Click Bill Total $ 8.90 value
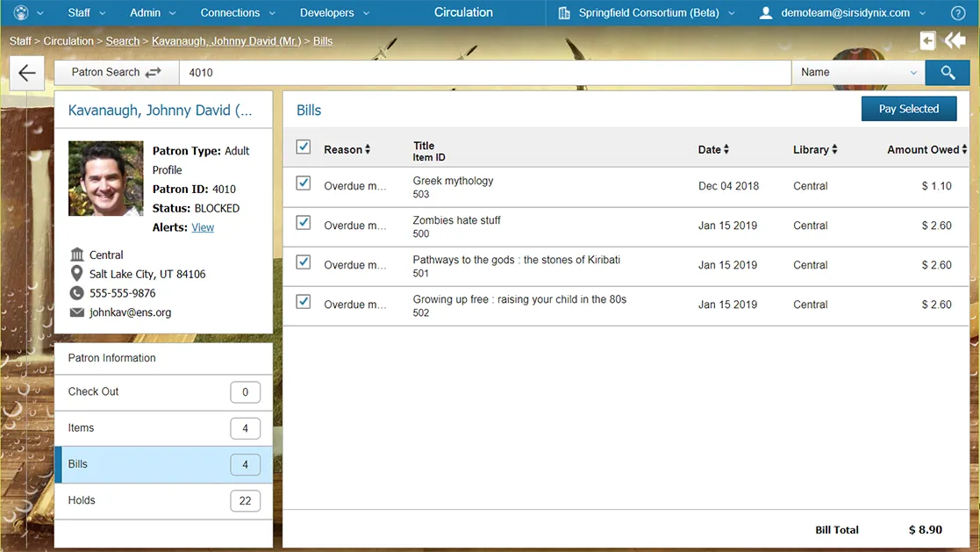The height and width of the screenshot is (552, 980). coord(925,530)
